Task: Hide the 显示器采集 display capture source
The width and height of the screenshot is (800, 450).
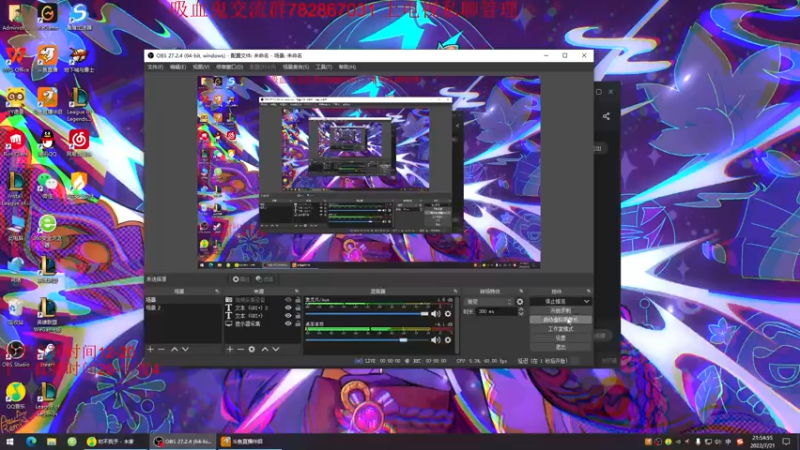Action: (288, 324)
